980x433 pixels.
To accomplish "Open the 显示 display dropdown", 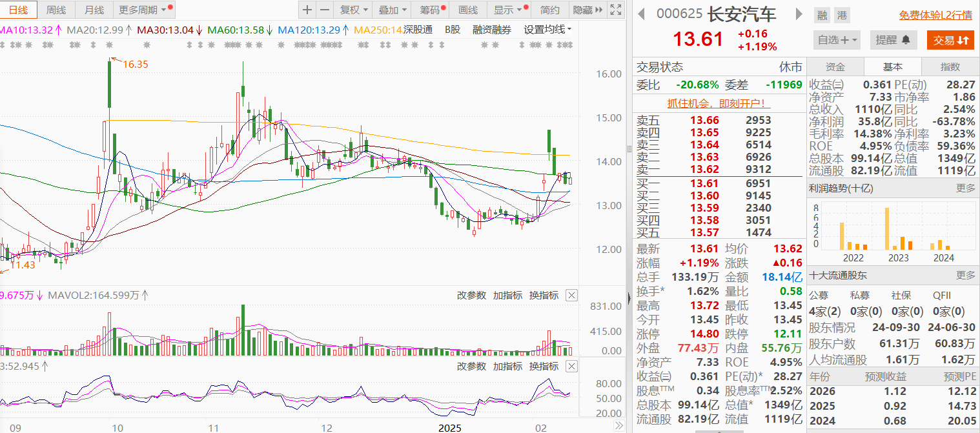I will pos(509,10).
